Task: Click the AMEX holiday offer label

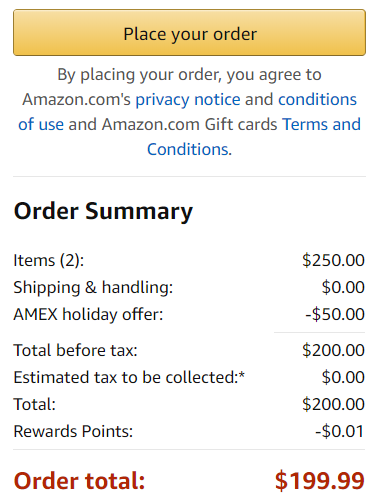Action: coord(88,314)
